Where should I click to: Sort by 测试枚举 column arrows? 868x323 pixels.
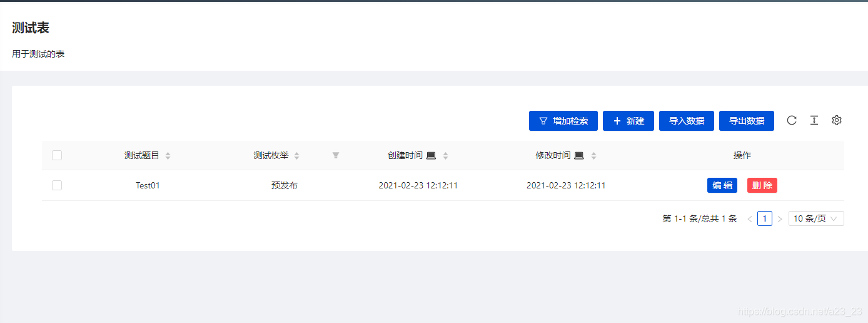pyautogui.click(x=297, y=156)
